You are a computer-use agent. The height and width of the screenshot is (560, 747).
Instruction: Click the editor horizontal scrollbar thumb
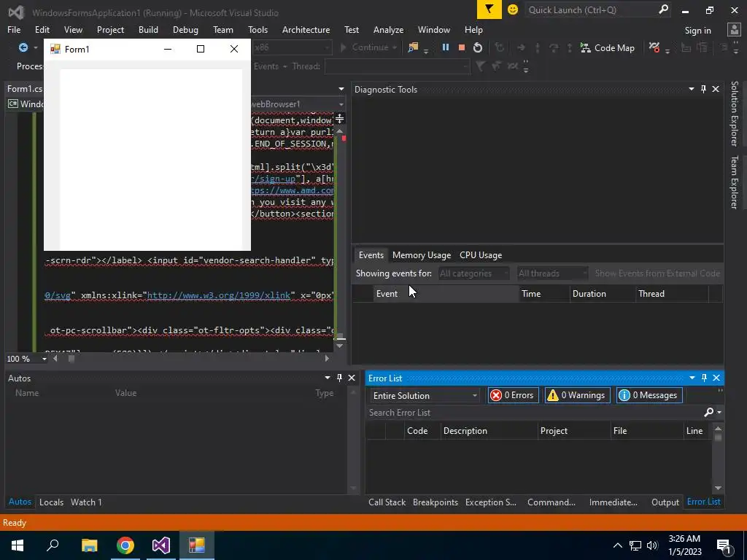click(x=71, y=359)
